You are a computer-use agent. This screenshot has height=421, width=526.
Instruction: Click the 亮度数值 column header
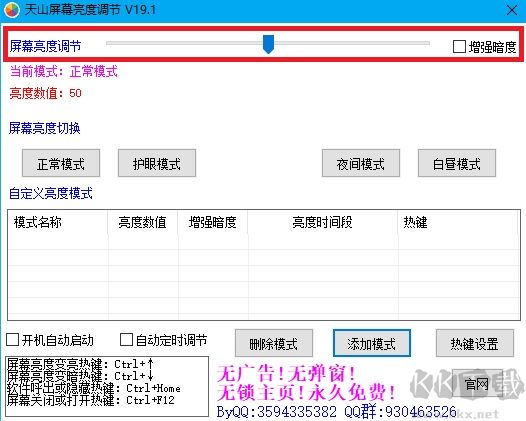[x=143, y=222]
